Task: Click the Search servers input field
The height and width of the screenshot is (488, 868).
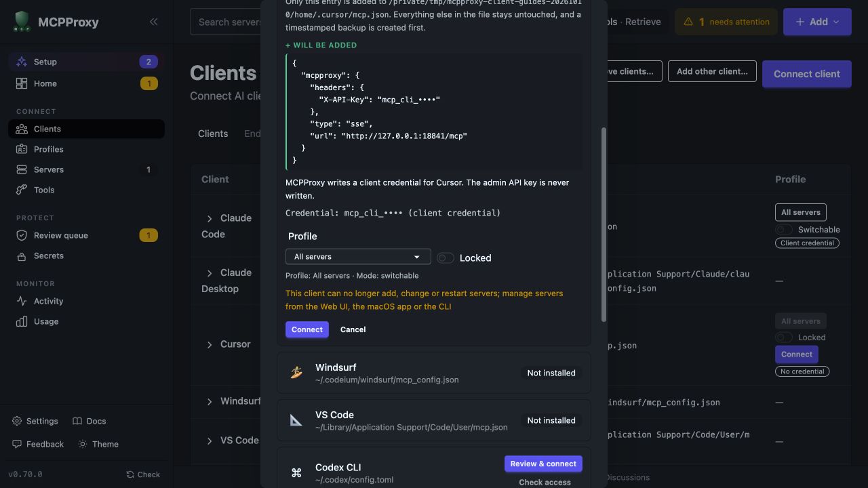Action: (226, 22)
